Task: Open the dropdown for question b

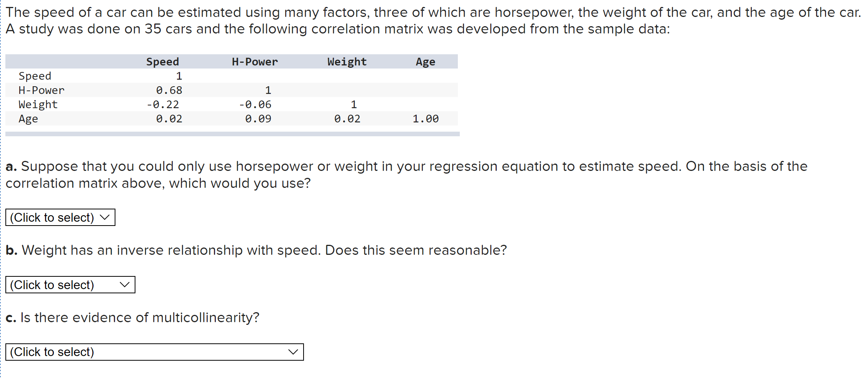Action: (70, 285)
